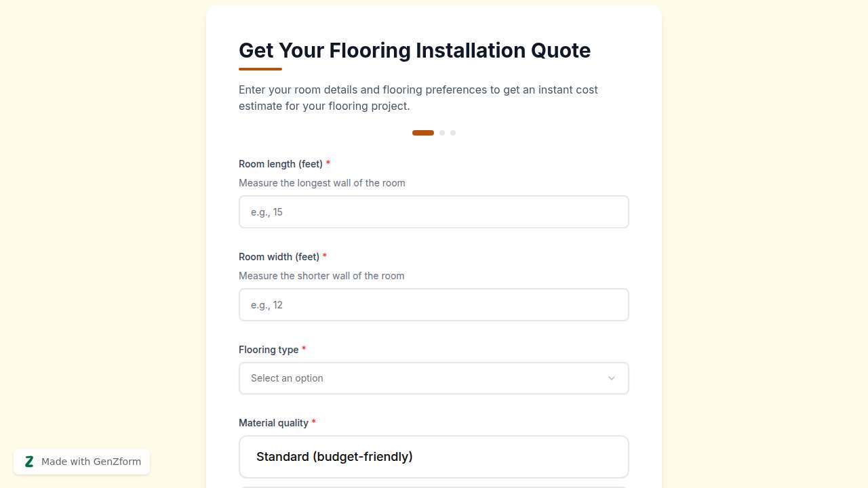Click the dropdown chevron on Flooring type
The image size is (868, 488).
(x=611, y=378)
